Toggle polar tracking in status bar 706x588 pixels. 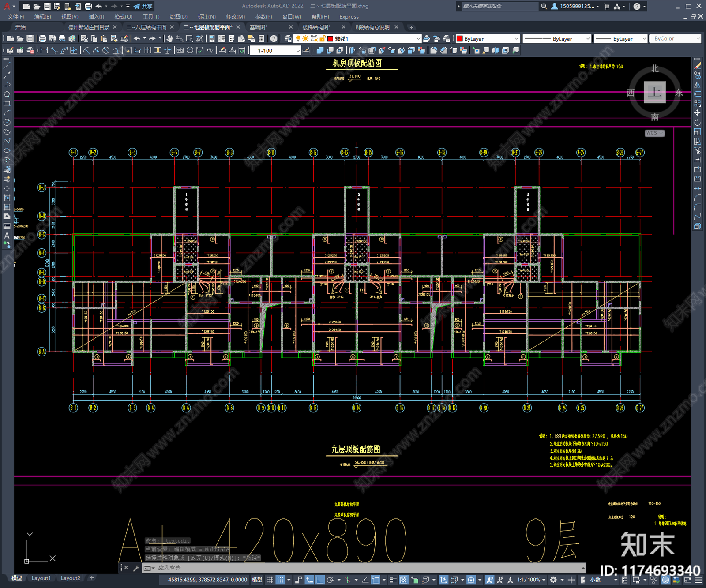pyautogui.click(x=330, y=580)
